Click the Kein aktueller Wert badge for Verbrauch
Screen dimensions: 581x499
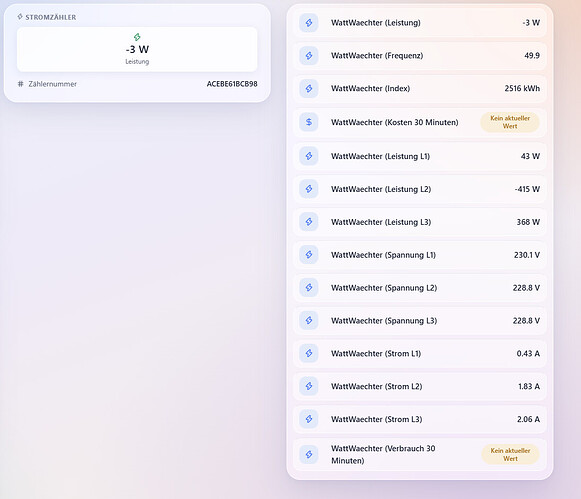click(x=510, y=455)
